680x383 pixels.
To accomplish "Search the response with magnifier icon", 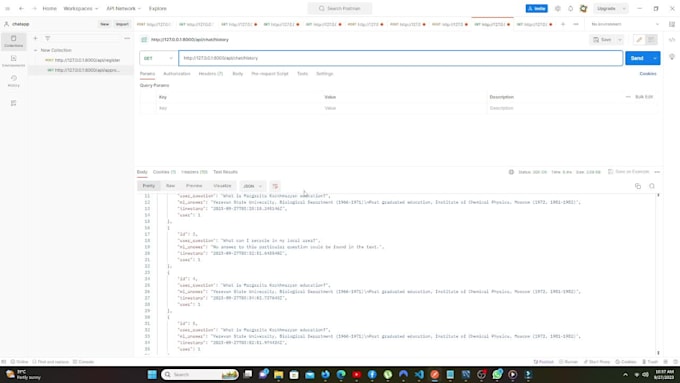I will (x=652, y=186).
